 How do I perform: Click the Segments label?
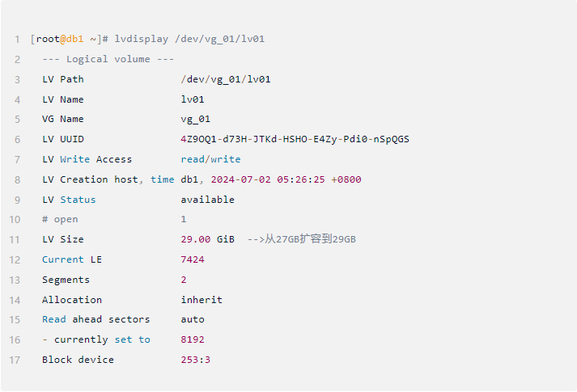[66, 280]
